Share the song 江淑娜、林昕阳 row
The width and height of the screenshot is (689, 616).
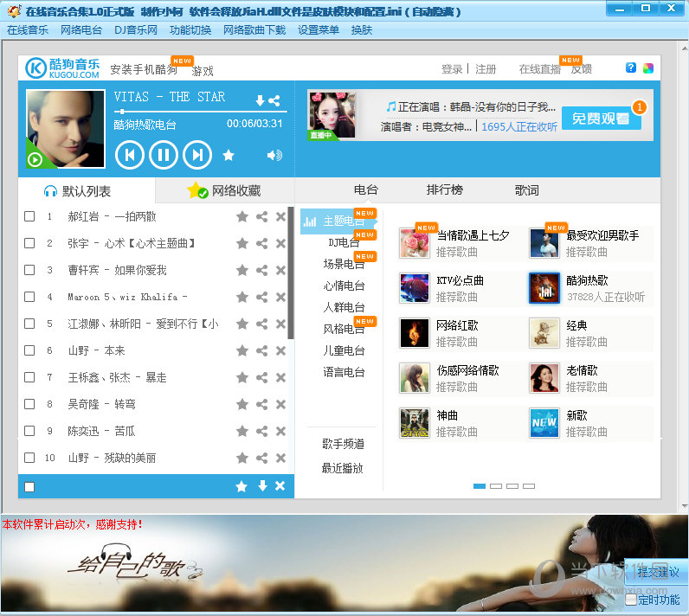pos(262,324)
